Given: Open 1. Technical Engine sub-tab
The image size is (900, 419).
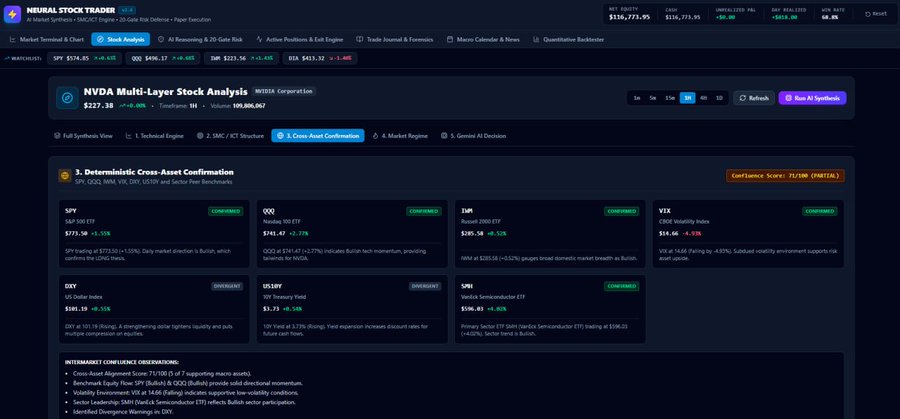Looking at the screenshot, I should click(155, 136).
